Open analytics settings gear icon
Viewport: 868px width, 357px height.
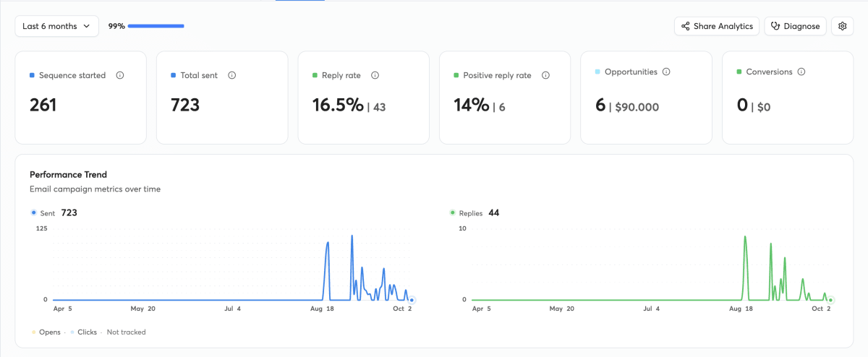pos(842,26)
